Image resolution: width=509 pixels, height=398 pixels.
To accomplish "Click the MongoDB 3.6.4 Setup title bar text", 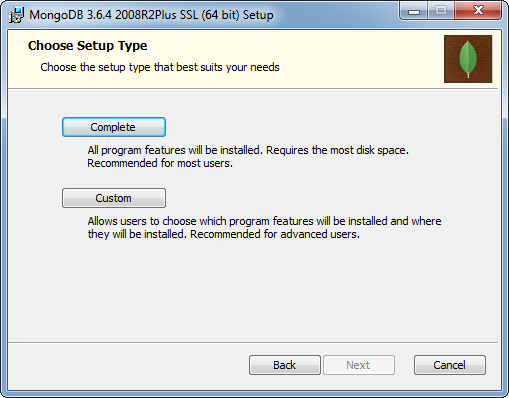I will tap(151, 15).
